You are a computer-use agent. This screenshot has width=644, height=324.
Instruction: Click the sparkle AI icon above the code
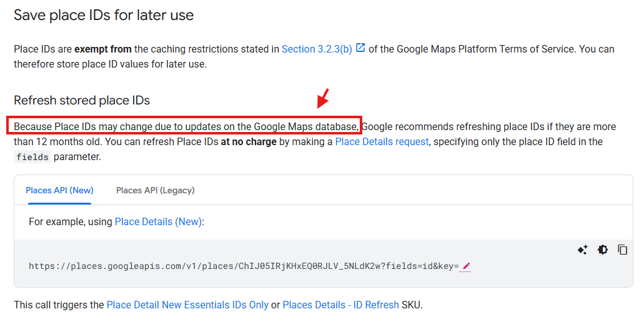pyautogui.click(x=582, y=250)
